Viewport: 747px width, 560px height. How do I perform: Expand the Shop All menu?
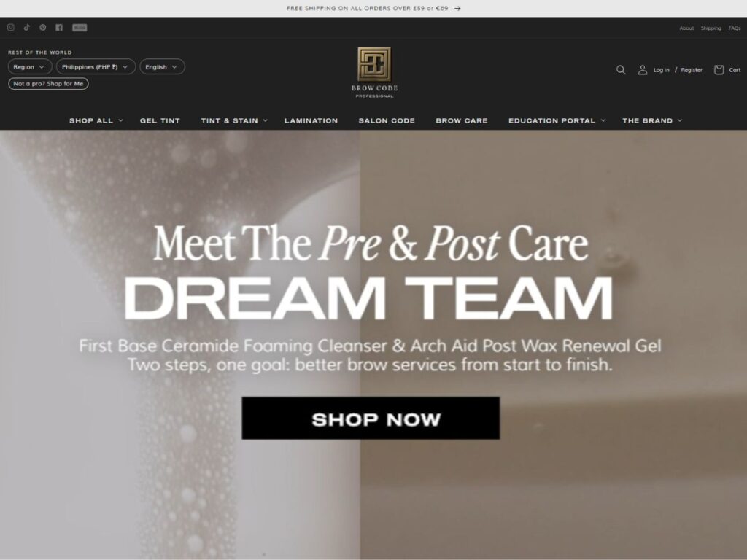pyautogui.click(x=96, y=120)
